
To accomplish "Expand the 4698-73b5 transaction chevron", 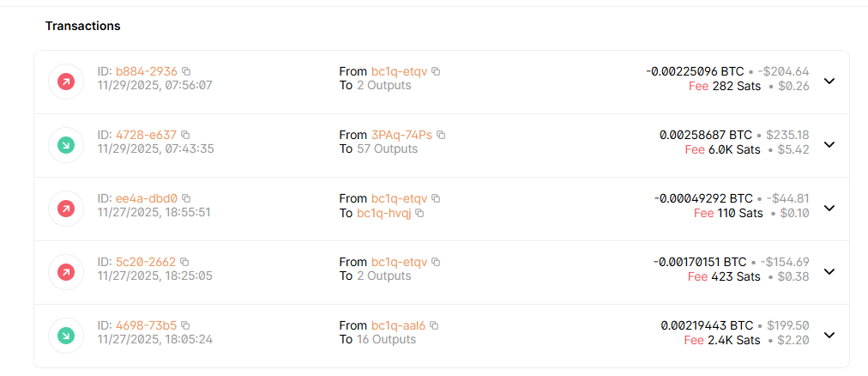I will (829, 336).
